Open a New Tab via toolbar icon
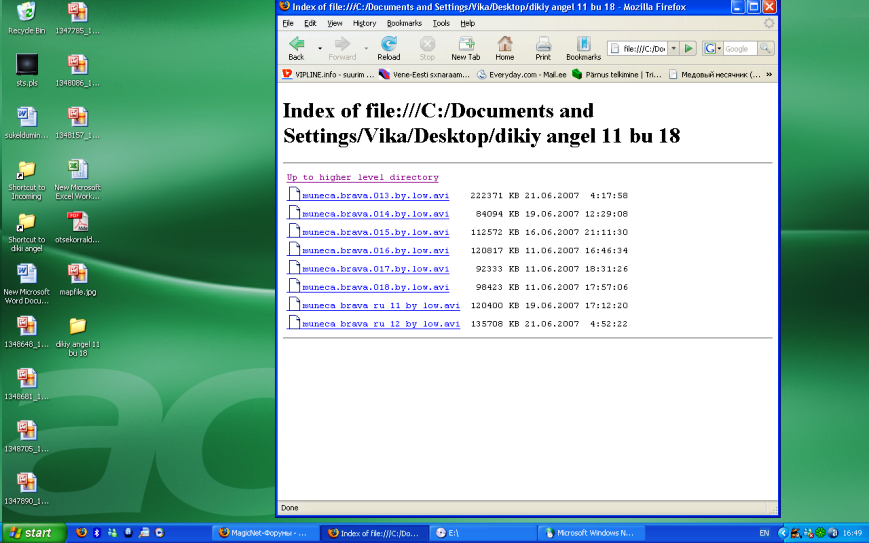869x543 pixels. point(465,46)
